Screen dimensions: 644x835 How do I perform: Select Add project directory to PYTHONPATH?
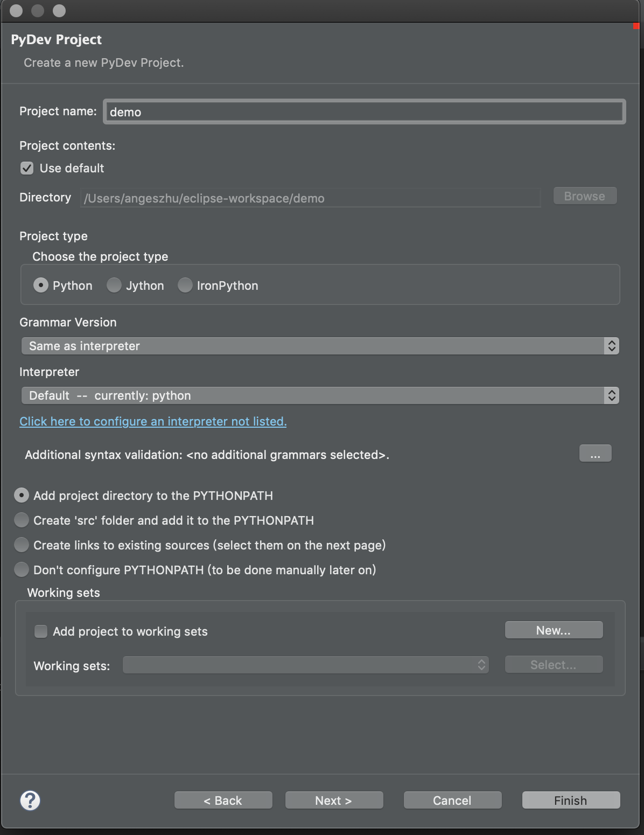[x=22, y=496]
